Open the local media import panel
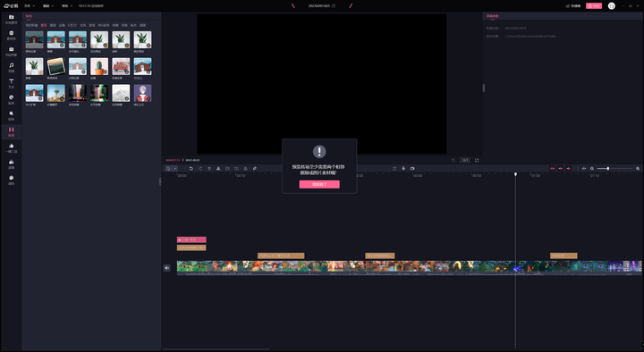 [11, 19]
